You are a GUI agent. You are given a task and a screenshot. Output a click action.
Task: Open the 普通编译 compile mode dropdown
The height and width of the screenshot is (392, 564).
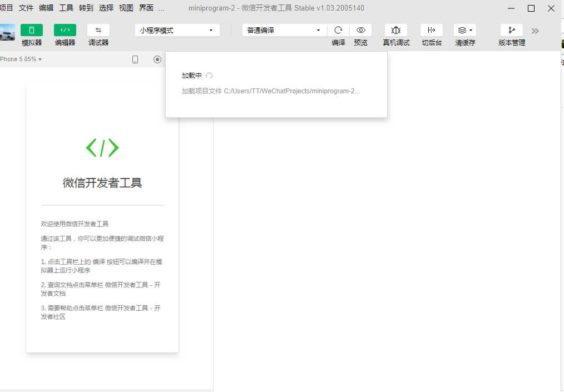point(285,30)
